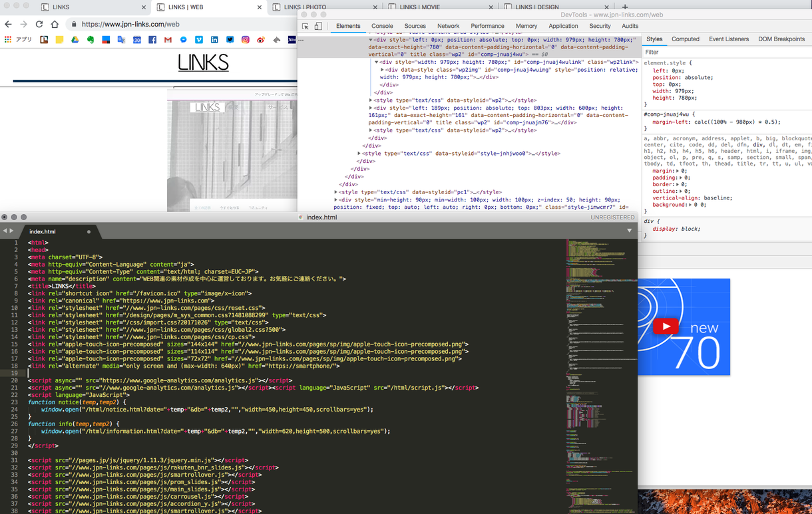
Task: Toggle the DevTools device toolbar icon
Action: [318, 27]
